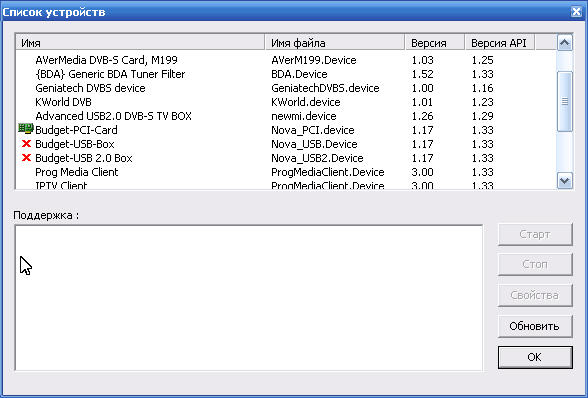Image resolution: width=588 pixels, height=398 pixels.
Task: Sort by the Версия column header
Action: [x=435, y=43]
